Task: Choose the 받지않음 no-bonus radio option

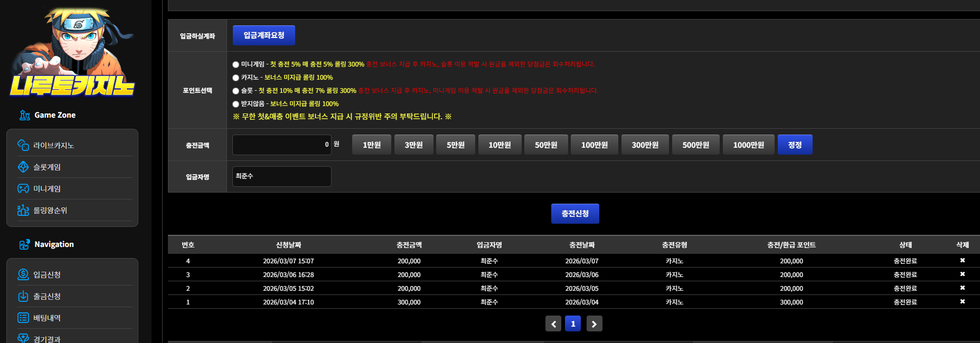Action: [235, 104]
